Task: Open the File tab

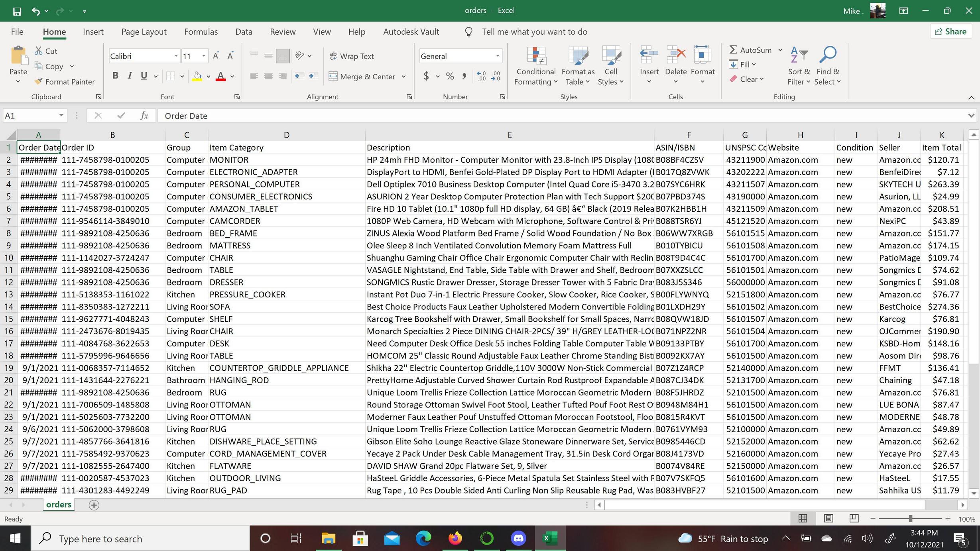Action: coord(17,31)
